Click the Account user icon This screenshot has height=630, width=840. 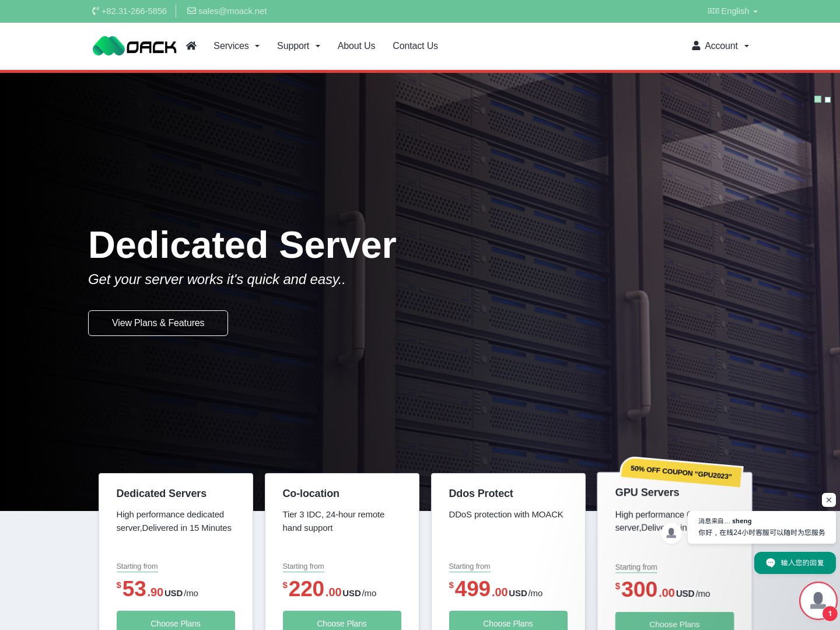696,45
